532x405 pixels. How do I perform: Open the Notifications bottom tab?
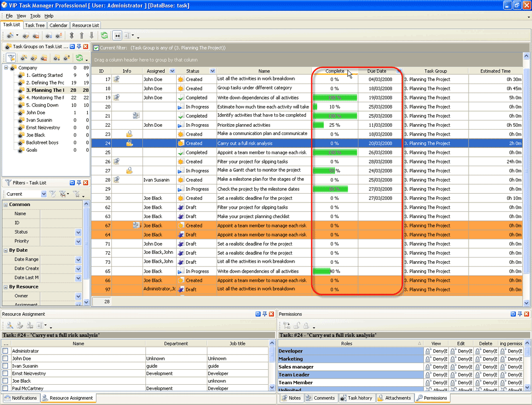pyautogui.click(x=21, y=398)
